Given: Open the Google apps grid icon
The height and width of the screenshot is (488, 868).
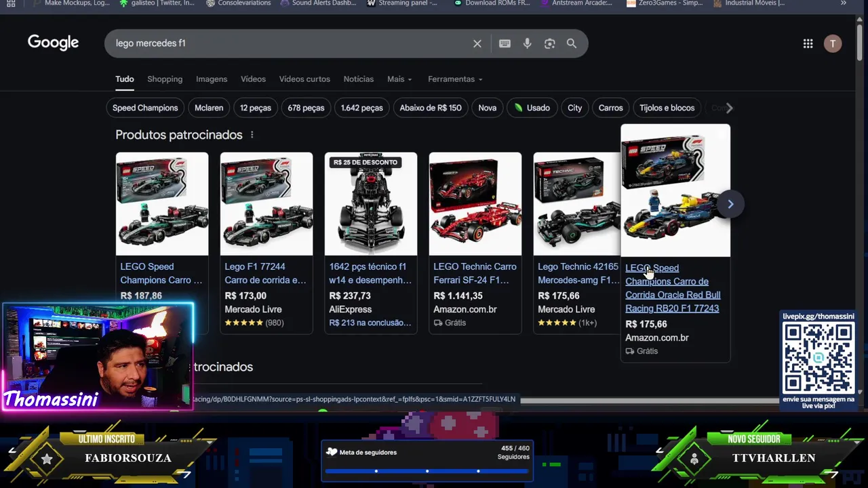Looking at the screenshot, I should coord(808,43).
